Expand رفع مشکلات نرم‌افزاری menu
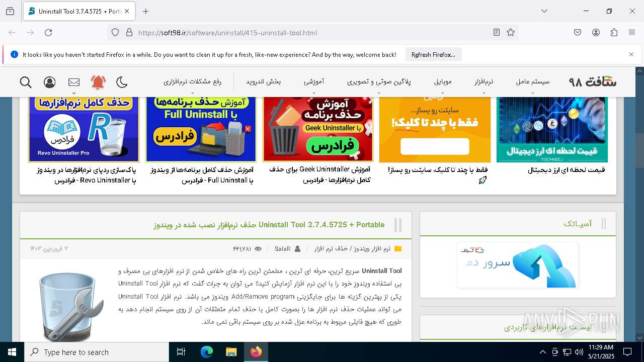The width and height of the screenshot is (644, 362). pos(192,81)
